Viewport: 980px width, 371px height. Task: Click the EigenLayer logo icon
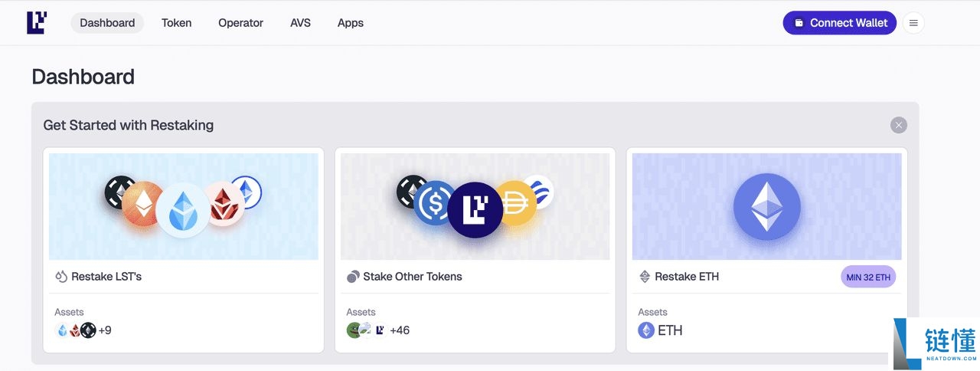coord(37,23)
